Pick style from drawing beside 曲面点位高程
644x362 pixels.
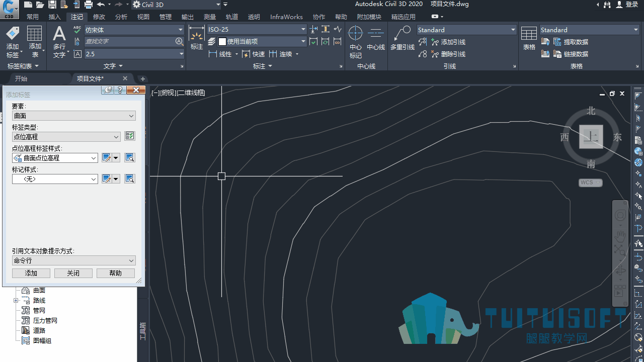(x=130, y=157)
